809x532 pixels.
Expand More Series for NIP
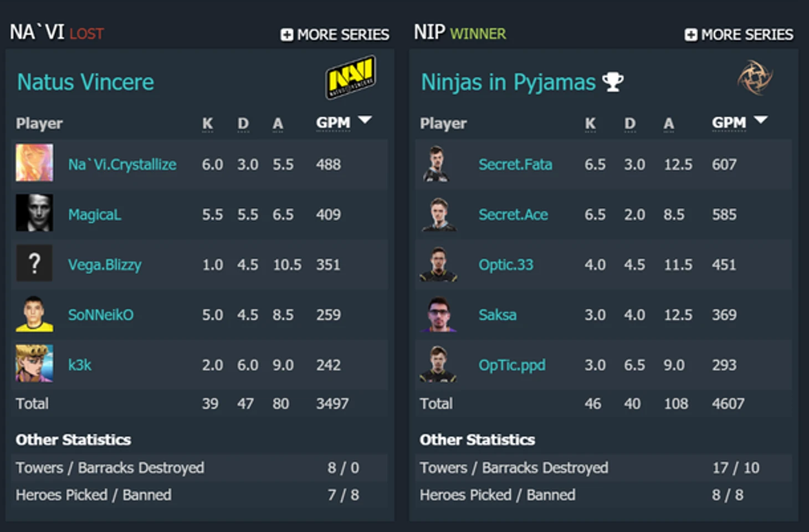(x=739, y=35)
